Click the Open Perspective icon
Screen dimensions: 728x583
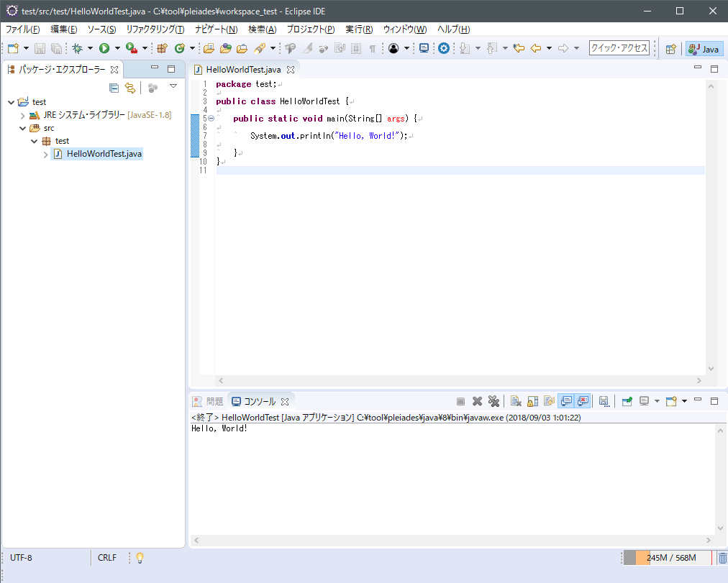[x=670, y=49]
